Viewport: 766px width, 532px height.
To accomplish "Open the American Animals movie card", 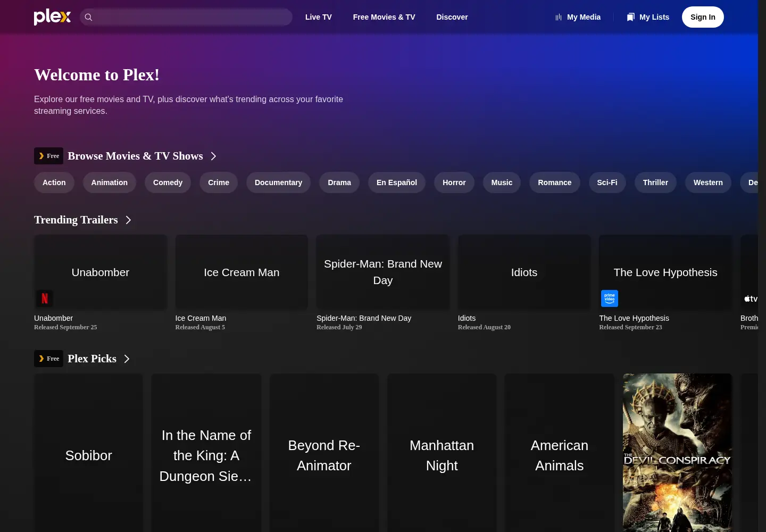I will coord(560,453).
